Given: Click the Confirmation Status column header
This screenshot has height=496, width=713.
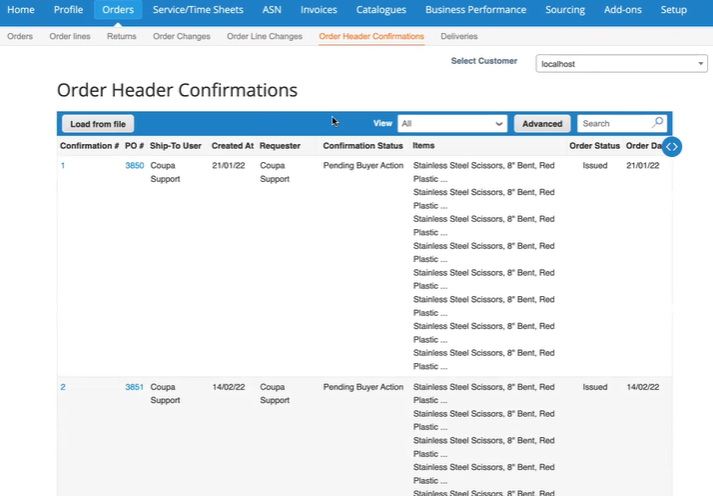Looking at the screenshot, I should 363,146.
